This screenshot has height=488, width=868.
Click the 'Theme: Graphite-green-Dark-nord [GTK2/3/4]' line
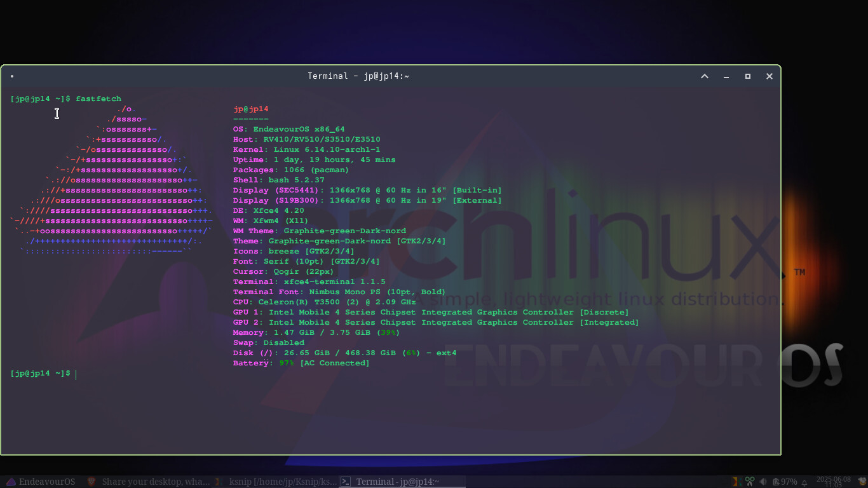(x=340, y=241)
